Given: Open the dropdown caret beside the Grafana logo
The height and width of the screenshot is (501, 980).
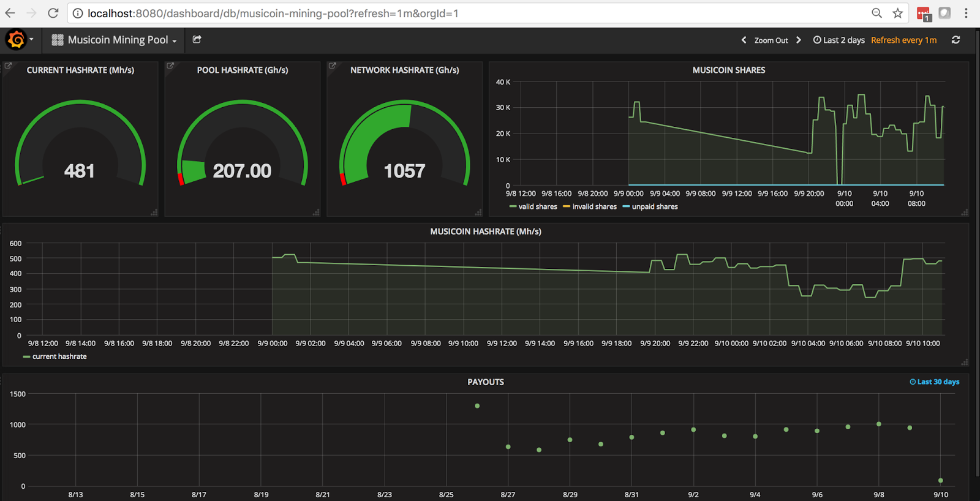Looking at the screenshot, I should (x=31, y=40).
